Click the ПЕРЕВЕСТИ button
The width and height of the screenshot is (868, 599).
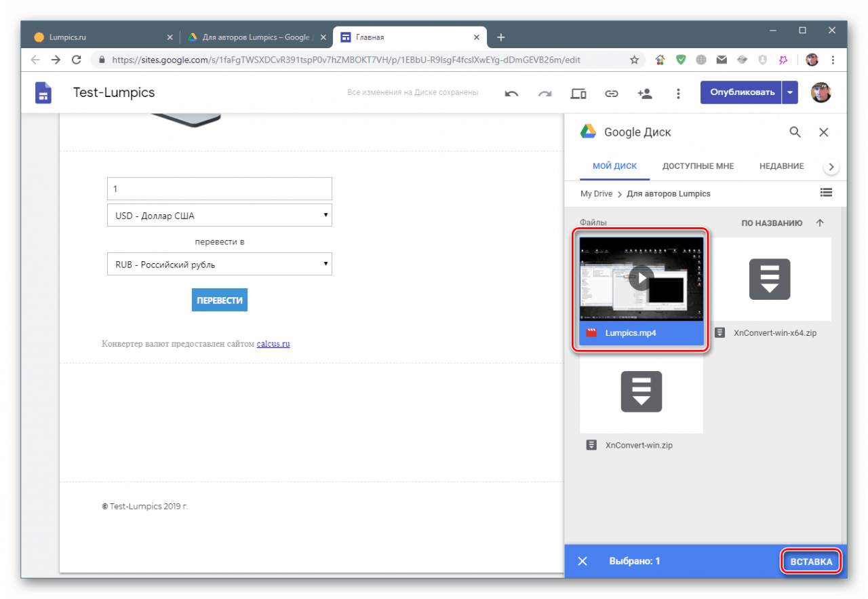[x=220, y=300]
